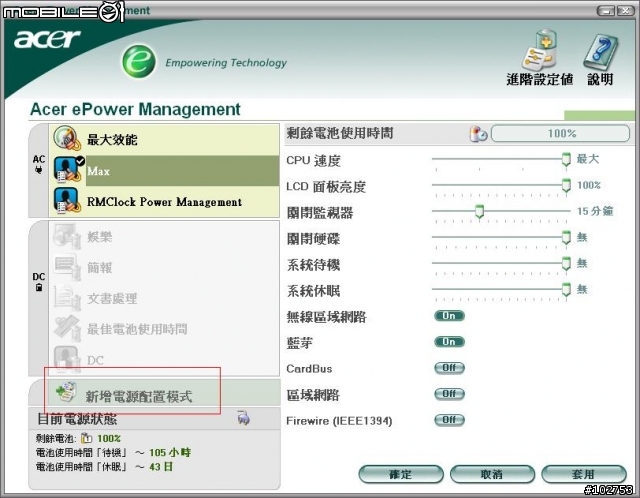Click the 目前電源狀態 panel header
The height and width of the screenshot is (498, 640).
154,418
